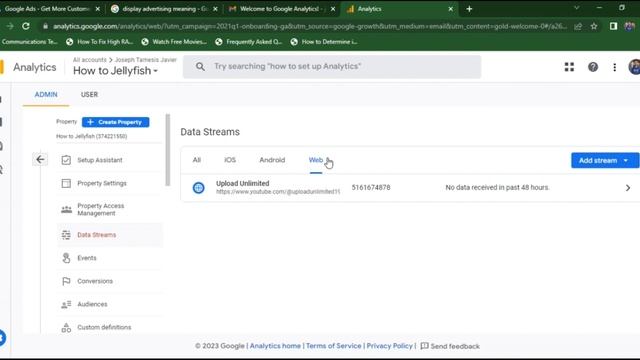Open Custom definitions menu item

109,327
